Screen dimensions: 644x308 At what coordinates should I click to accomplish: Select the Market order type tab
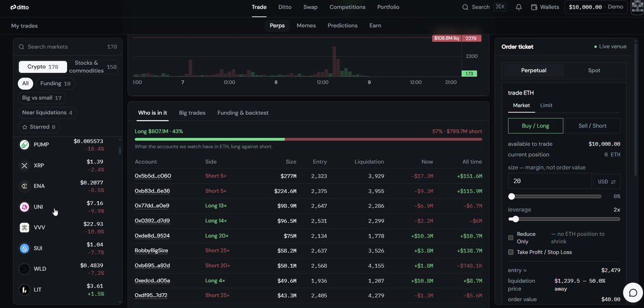[522, 105]
